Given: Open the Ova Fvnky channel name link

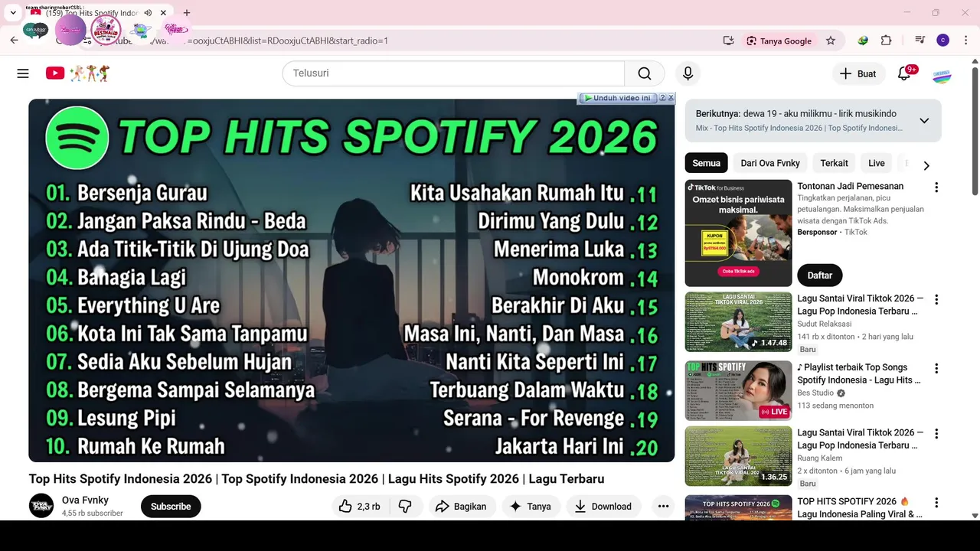Looking at the screenshot, I should tap(85, 500).
